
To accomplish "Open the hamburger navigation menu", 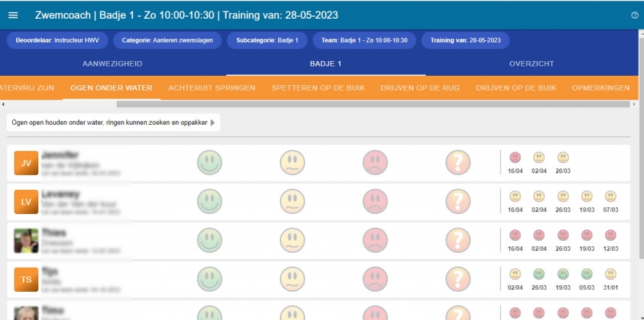I will coord(13,15).
